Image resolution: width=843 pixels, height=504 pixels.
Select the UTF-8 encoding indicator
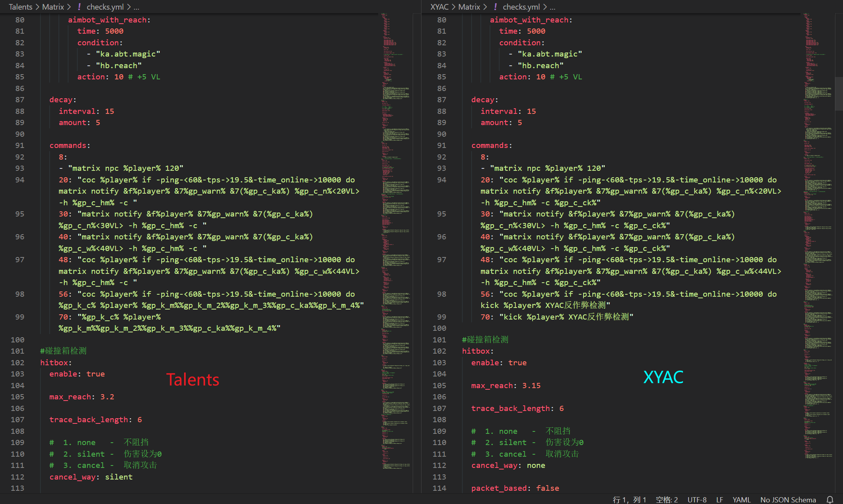(697, 500)
